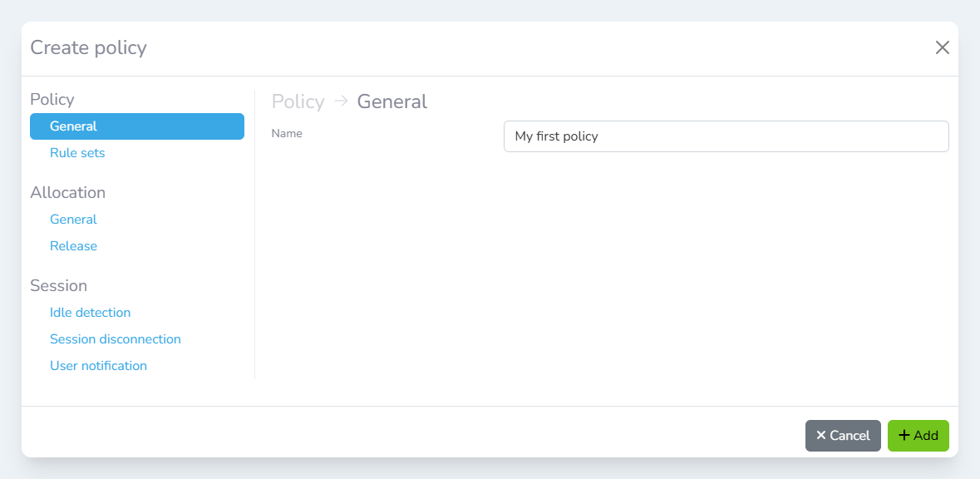Viewport: 980px width, 479px height.
Task: Click the Session section heading
Action: [58, 286]
